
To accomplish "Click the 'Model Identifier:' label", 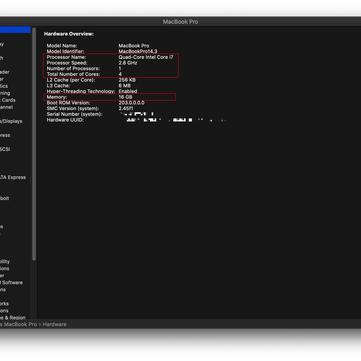I will coord(65,52).
